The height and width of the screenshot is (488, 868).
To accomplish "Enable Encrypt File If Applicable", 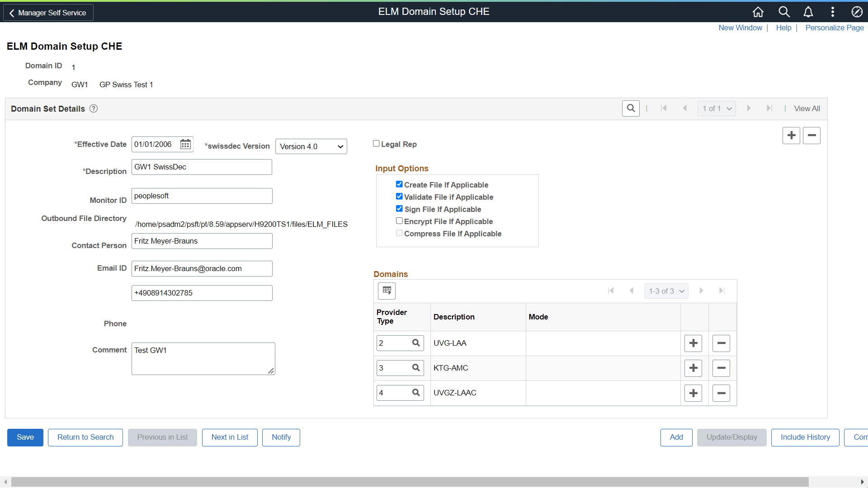I will (x=399, y=221).
